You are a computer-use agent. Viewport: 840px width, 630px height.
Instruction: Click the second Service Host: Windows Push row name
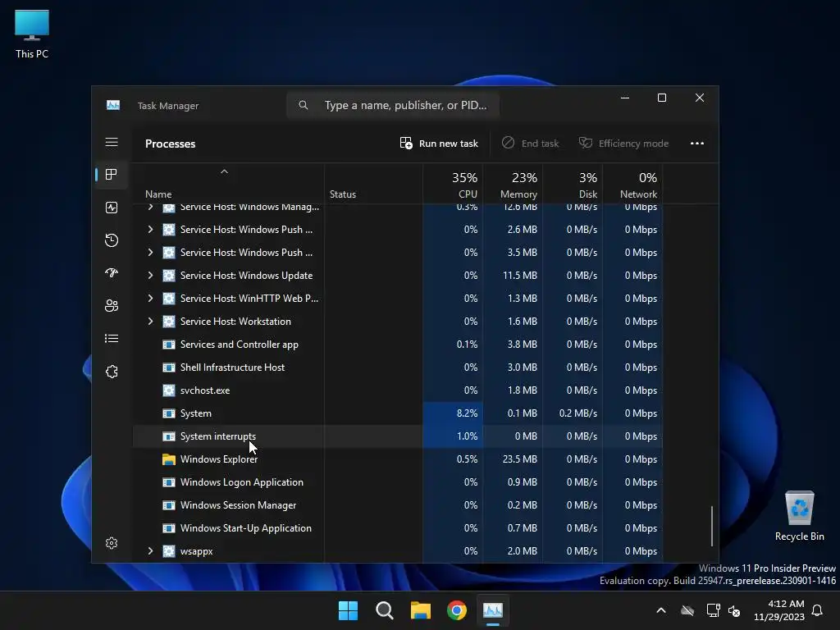click(246, 253)
